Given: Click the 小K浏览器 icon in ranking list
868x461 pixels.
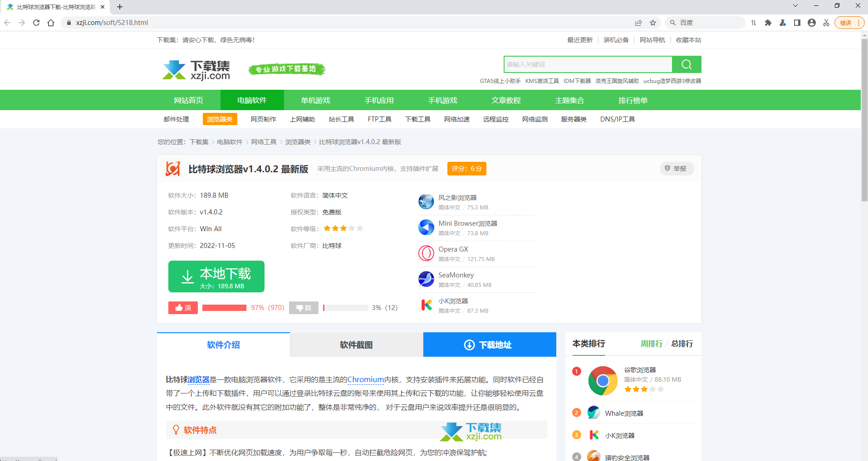Looking at the screenshot, I should coord(593,435).
